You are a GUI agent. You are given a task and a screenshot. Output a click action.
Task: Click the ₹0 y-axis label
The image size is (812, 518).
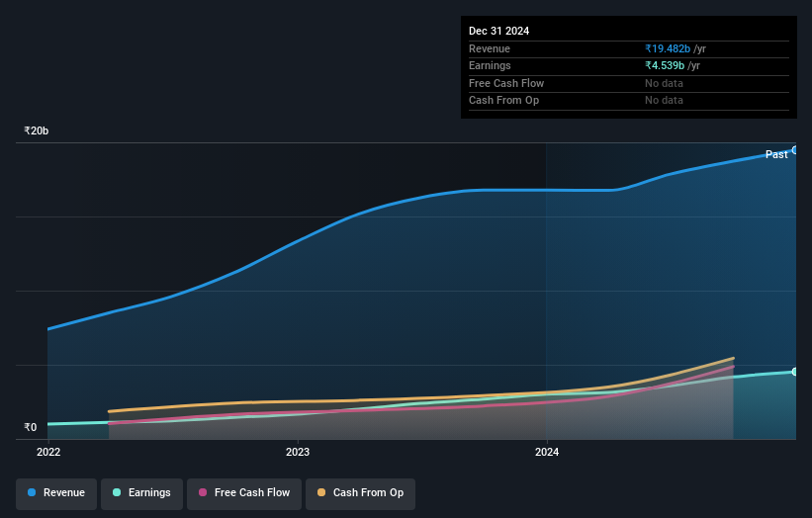point(31,427)
